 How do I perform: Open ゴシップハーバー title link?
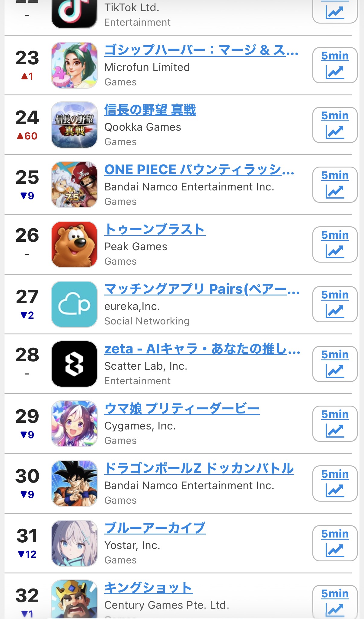point(201,50)
